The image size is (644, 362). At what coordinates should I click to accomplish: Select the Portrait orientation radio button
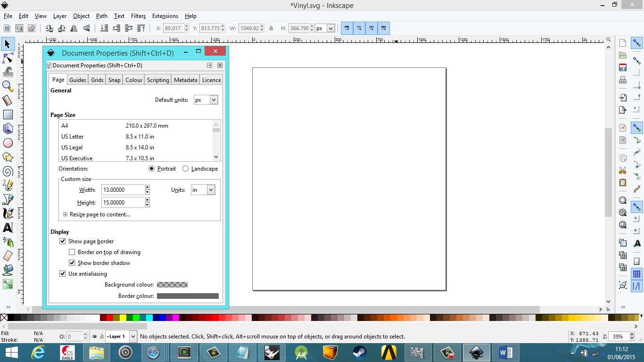(x=151, y=169)
